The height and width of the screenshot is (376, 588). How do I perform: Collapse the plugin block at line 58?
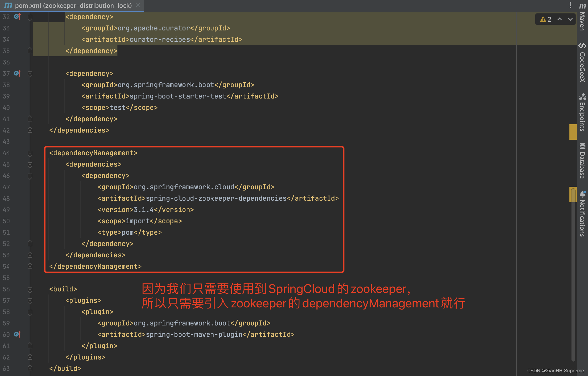click(x=30, y=312)
